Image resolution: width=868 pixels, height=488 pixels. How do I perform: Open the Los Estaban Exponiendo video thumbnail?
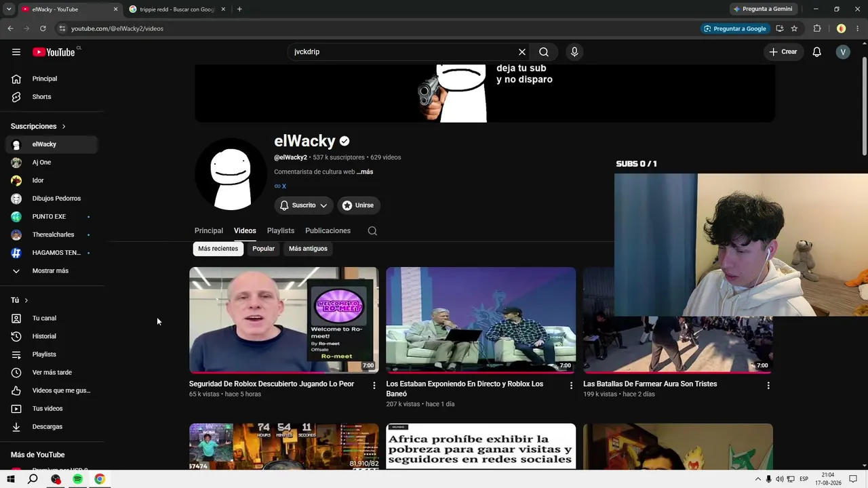(481, 320)
